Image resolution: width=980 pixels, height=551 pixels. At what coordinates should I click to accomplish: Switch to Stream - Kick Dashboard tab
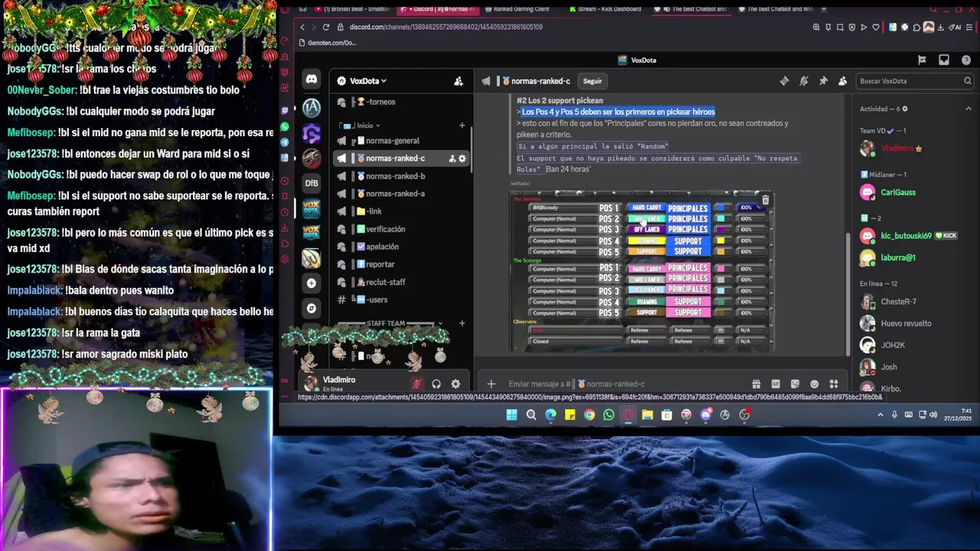coord(605,9)
